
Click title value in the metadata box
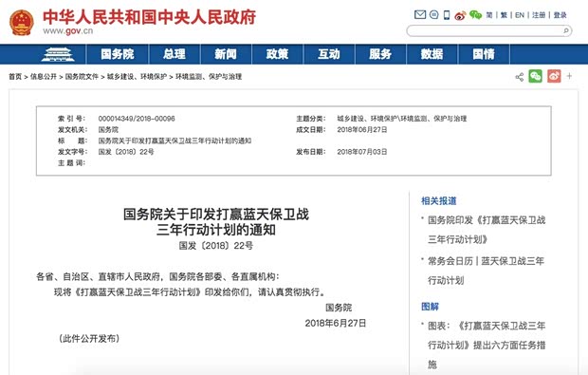click(x=175, y=141)
